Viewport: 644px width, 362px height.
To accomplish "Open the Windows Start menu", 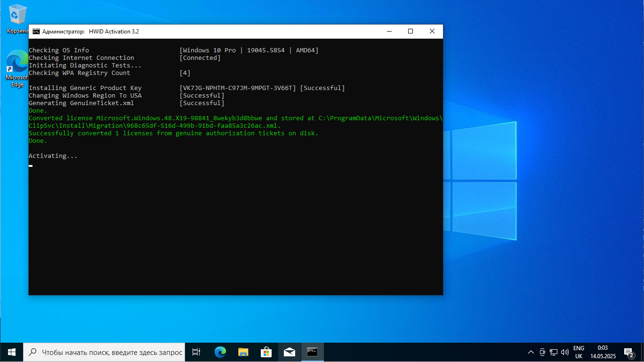I will click(x=12, y=352).
